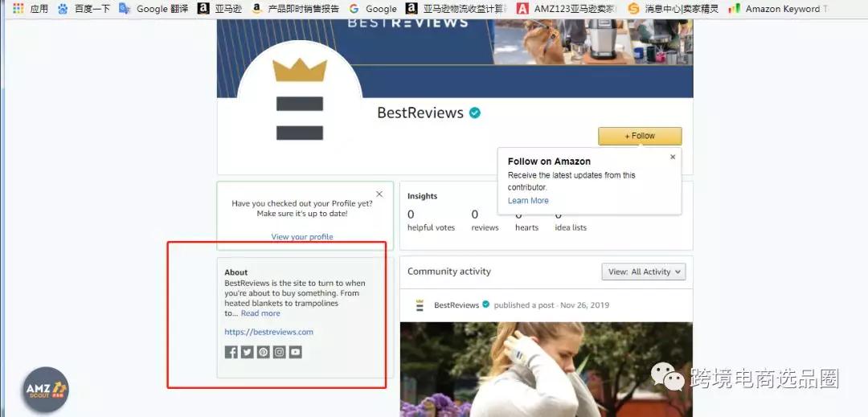The height and width of the screenshot is (417, 868).
Task: Visit the https://bestreviews.com link
Action: pos(269,332)
